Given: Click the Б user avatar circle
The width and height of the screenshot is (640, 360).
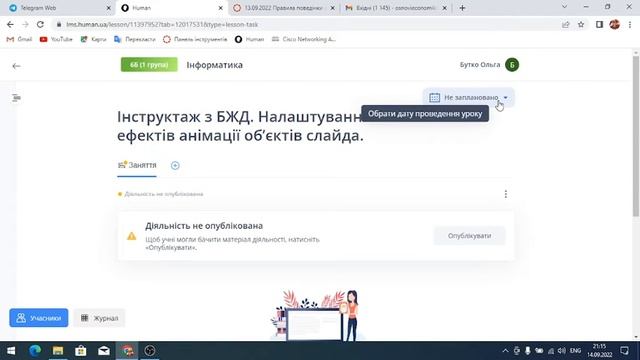Looking at the screenshot, I should point(512,65).
